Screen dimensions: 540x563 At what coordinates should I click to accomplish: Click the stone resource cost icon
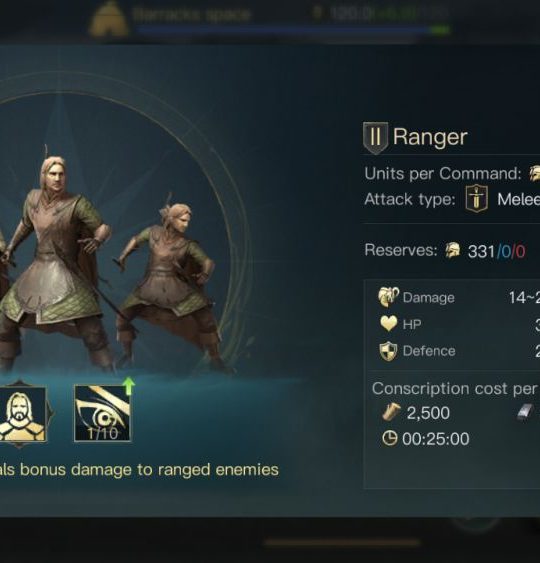click(525, 412)
